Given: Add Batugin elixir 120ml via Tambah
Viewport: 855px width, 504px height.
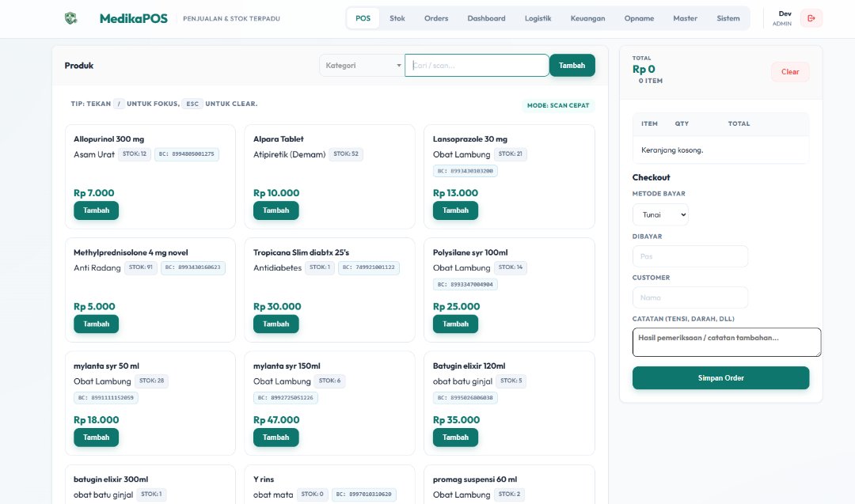Looking at the screenshot, I should click(455, 437).
